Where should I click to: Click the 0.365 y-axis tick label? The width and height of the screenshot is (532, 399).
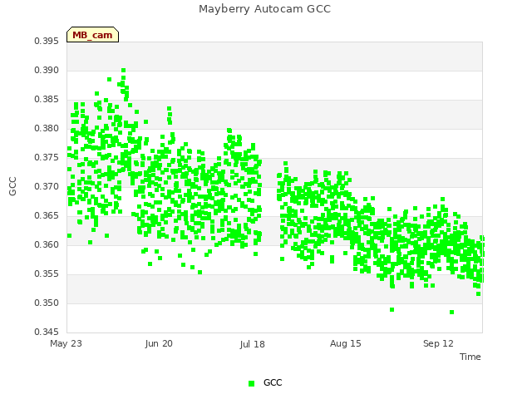[x=47, y=216]
